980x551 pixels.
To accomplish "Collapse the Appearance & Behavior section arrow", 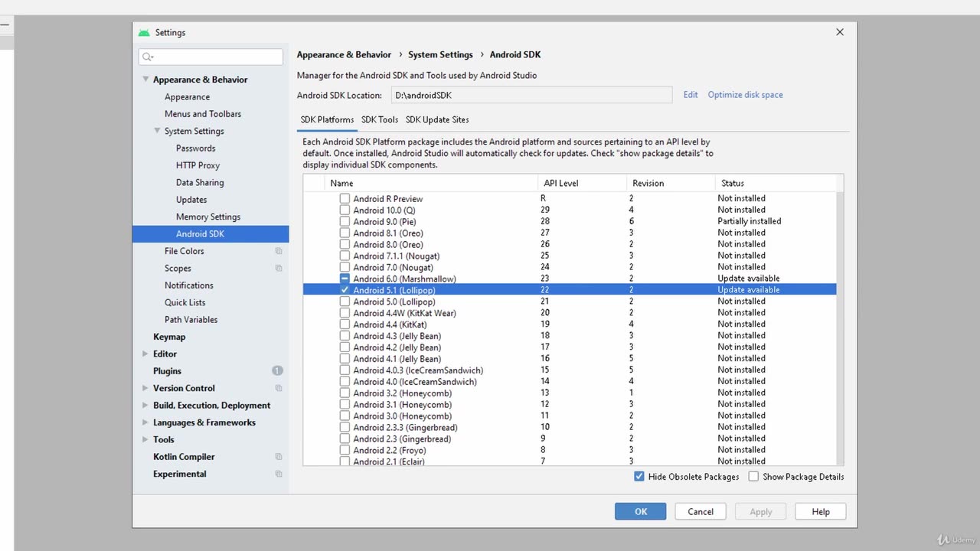I will coord(145,80).
